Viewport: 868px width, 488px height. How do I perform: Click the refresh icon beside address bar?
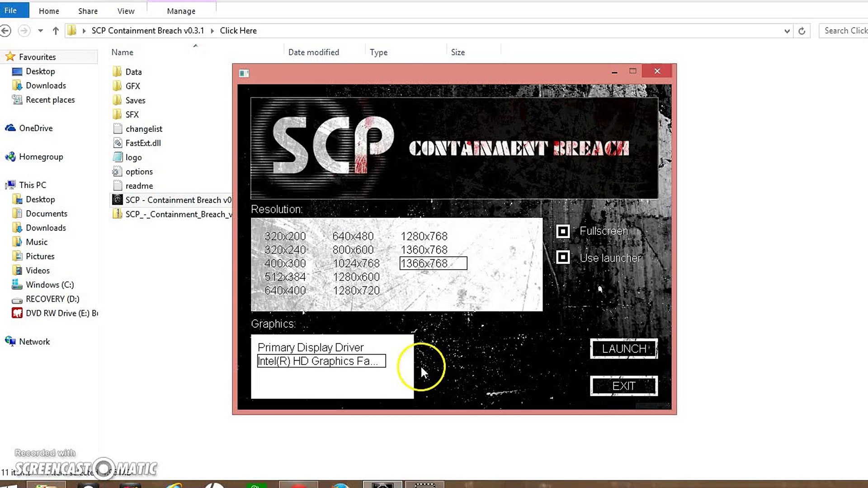point(802,31)
